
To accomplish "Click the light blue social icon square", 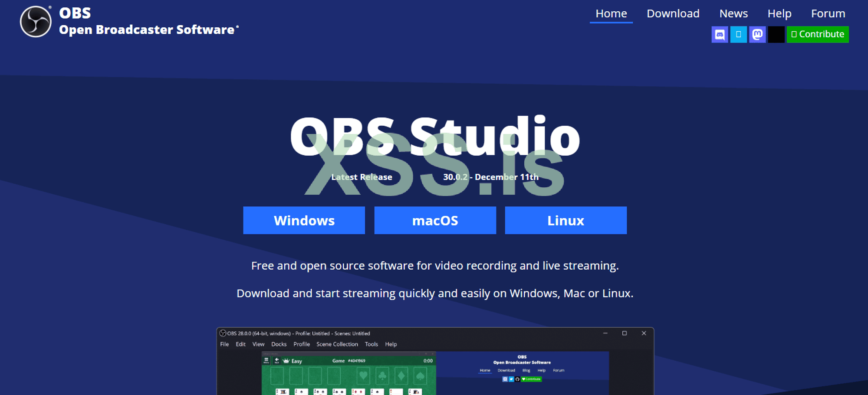I will click(738, 34).
